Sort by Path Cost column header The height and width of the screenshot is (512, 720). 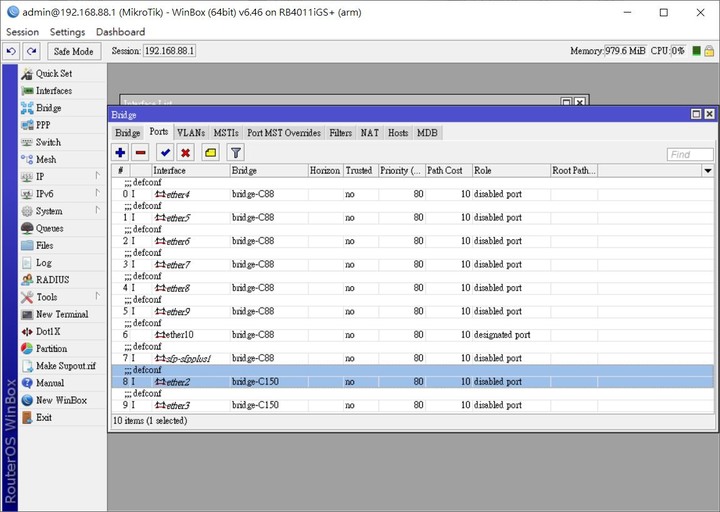pyautogui.click(x=449, y=170)
